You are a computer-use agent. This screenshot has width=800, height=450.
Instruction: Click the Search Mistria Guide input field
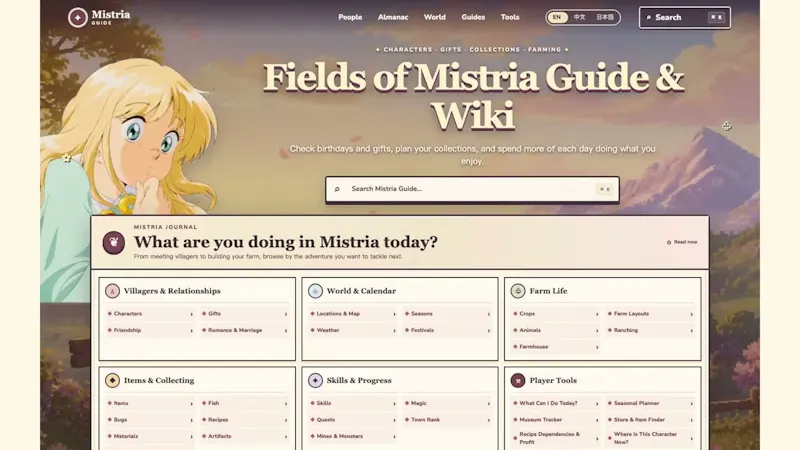(x=472, y=189)
